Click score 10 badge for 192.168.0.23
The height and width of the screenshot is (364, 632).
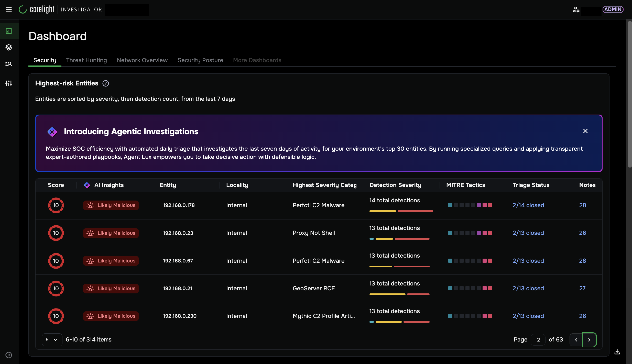56,233
